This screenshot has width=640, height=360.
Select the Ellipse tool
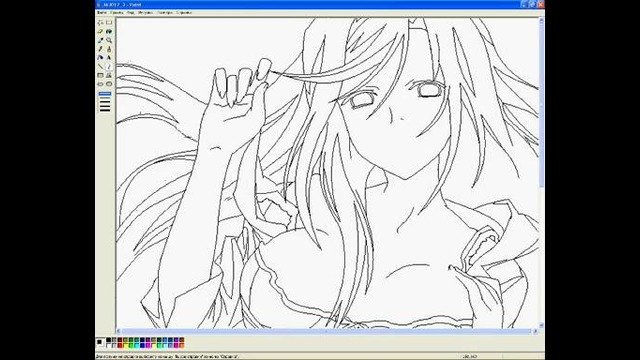pyautogui.click(x=100, y=84)
